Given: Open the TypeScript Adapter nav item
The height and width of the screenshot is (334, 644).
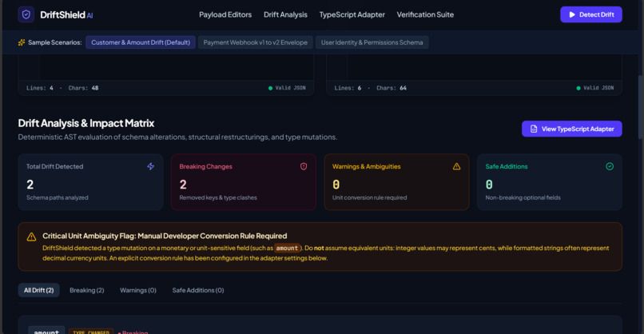Looking at the screenshot, I should (x=352, y=15).
